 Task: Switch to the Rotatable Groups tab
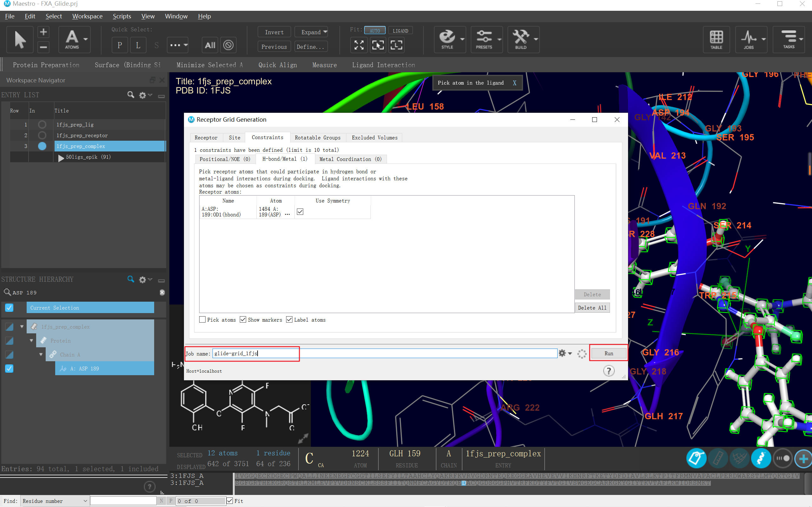[318, 138]
